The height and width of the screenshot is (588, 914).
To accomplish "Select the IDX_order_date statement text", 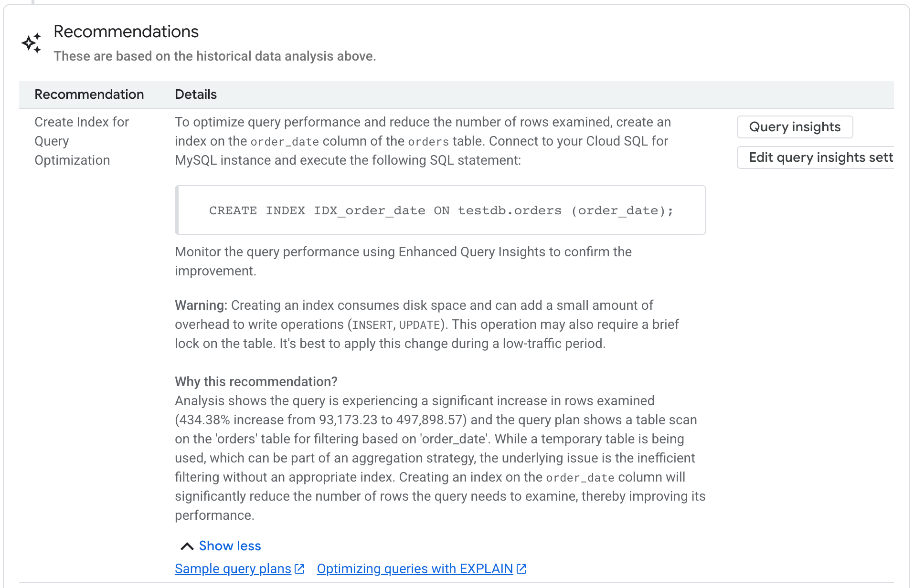I will pyautogui.click(x=369, y=210).
